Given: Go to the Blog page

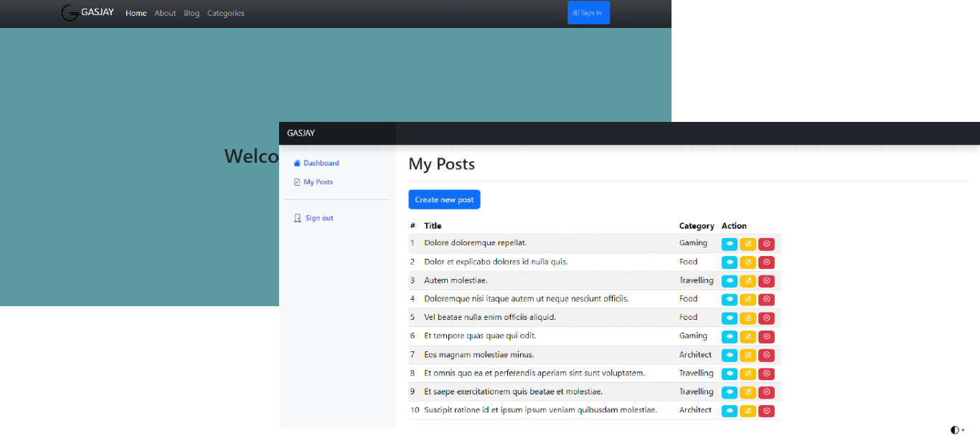Looking at the screenshot, I should [x=192, y=13].
